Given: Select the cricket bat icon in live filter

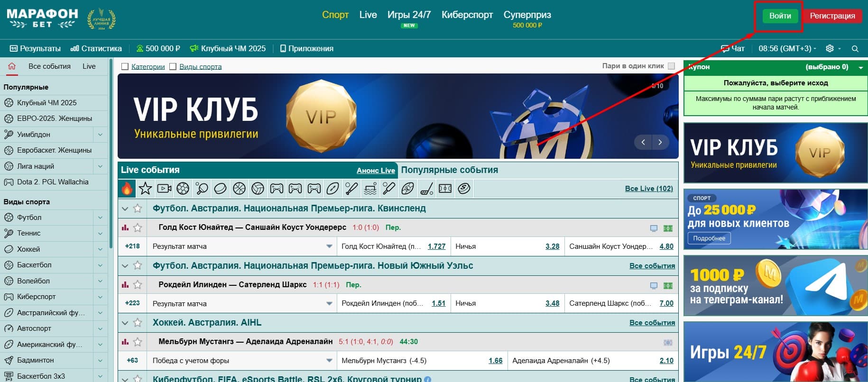Looking at the screenshot, I should point(389,189).
